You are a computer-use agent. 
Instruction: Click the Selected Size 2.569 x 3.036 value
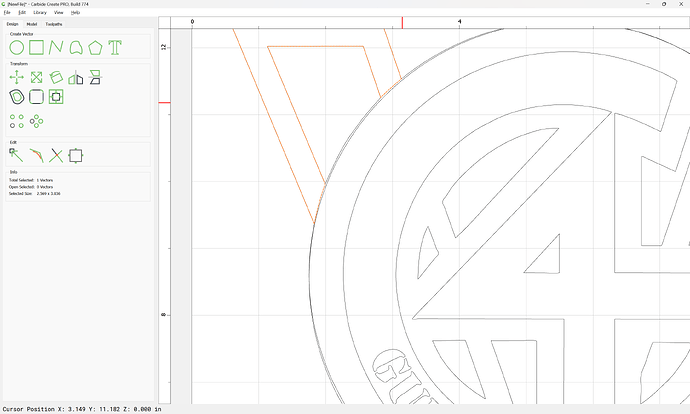click(48, 194)
